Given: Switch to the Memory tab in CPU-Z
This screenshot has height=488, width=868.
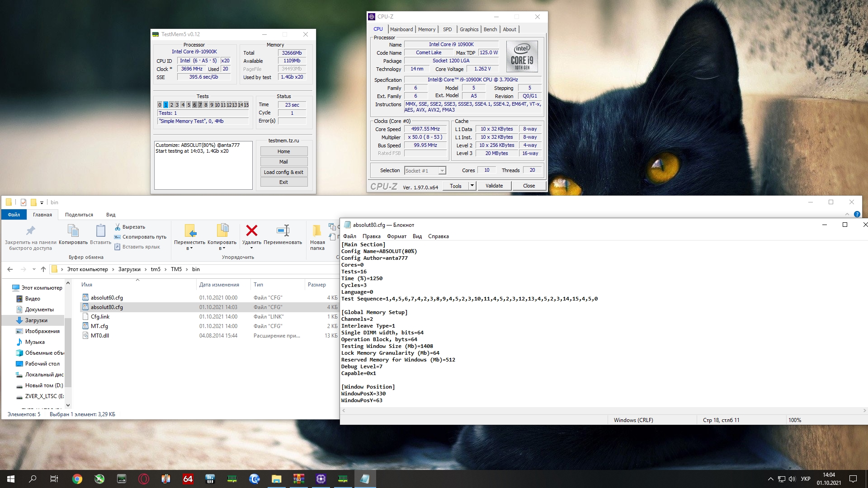Looking at the screenshot, I should (x=426, y=29).
